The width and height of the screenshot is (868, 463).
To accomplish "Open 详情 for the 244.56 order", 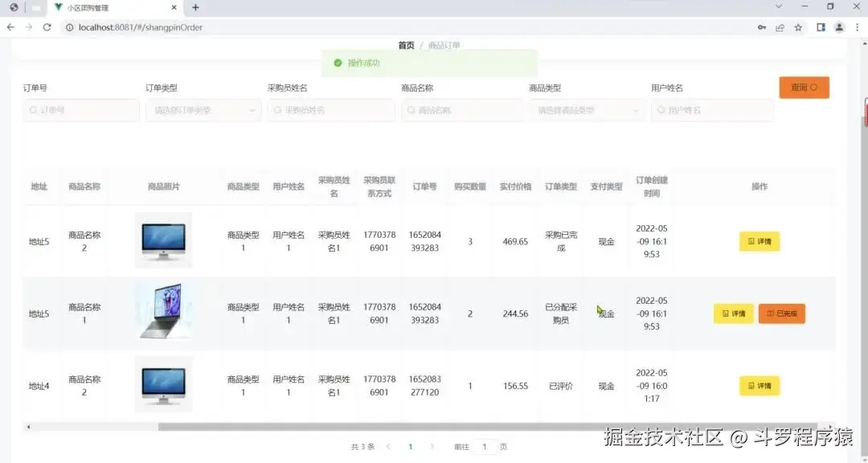I will (x=734, y=313).
